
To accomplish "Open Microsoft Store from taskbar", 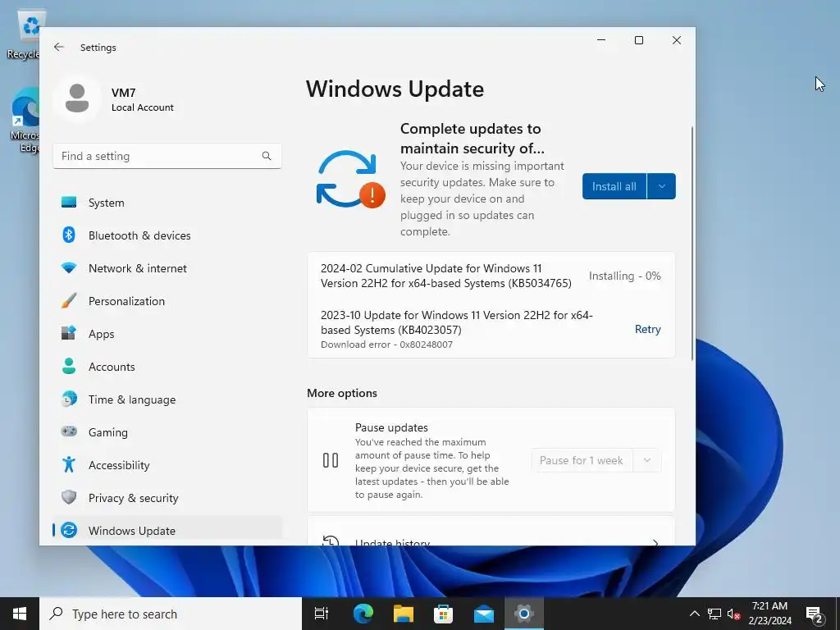I will pos(444,614).
